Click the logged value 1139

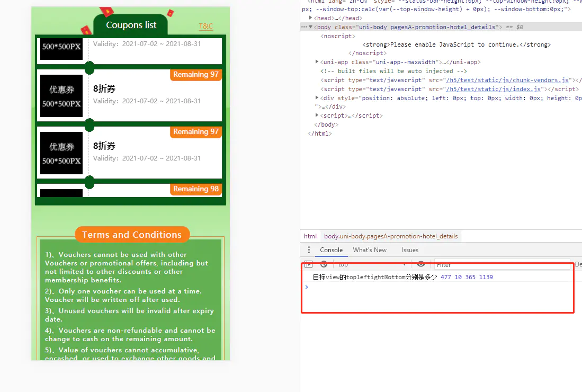[486, 277]
